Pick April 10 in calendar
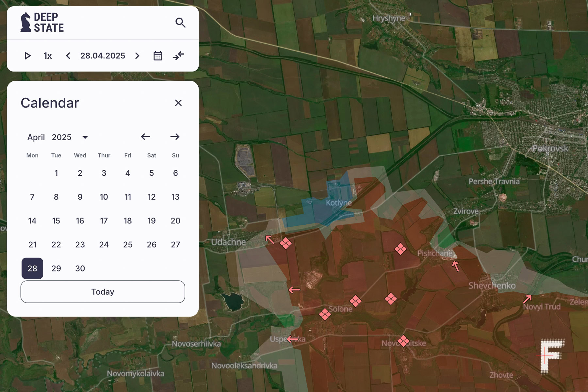Image resolution: width=588 pixels, height=392 pixels. pyautogui.click(x=104, y=197)
